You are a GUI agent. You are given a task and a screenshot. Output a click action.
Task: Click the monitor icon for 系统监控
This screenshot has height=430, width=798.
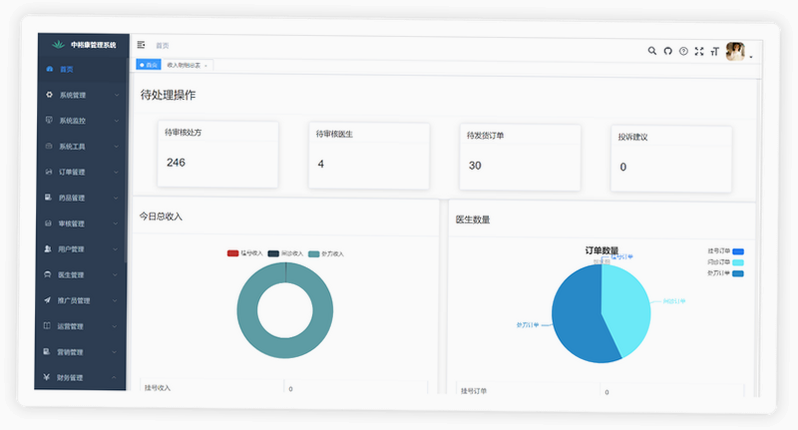click(x=49, y=120)
